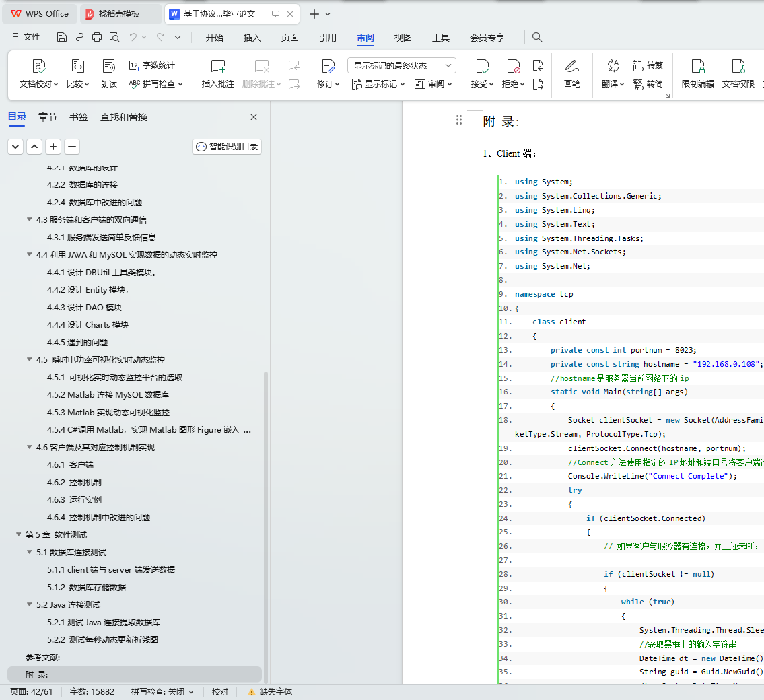This screenshot has height=700, width=764.
Task: Click the 插入批注 insert comment icon
Action: [x=217, y=66]
